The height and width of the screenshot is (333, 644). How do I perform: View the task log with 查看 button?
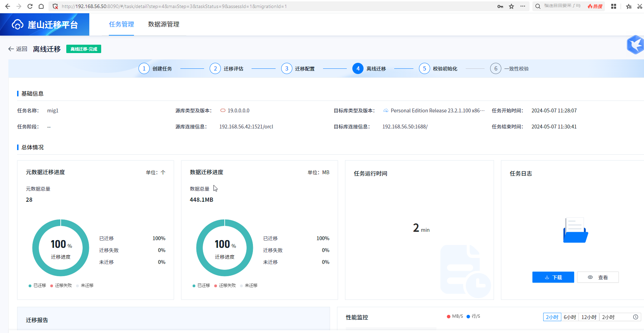[x=598, y=277]
